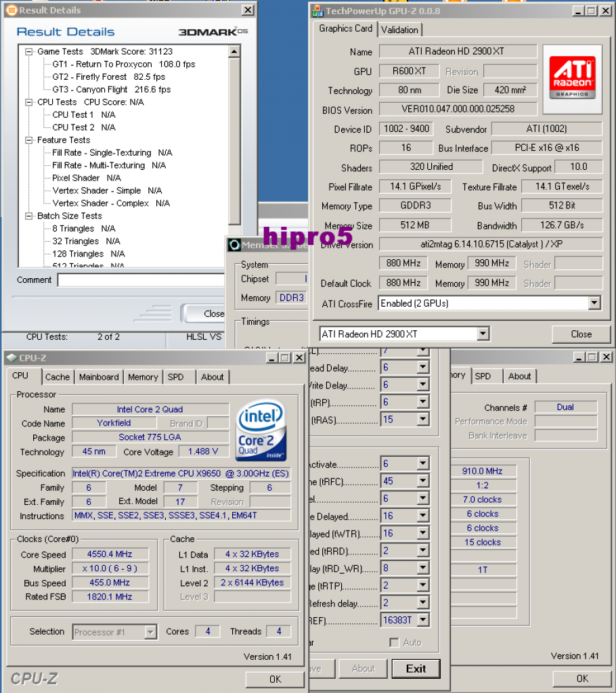Screen dimensions: 616x693
Task: Click the Exit button in MemSet
Action: (x=416, y=669)
